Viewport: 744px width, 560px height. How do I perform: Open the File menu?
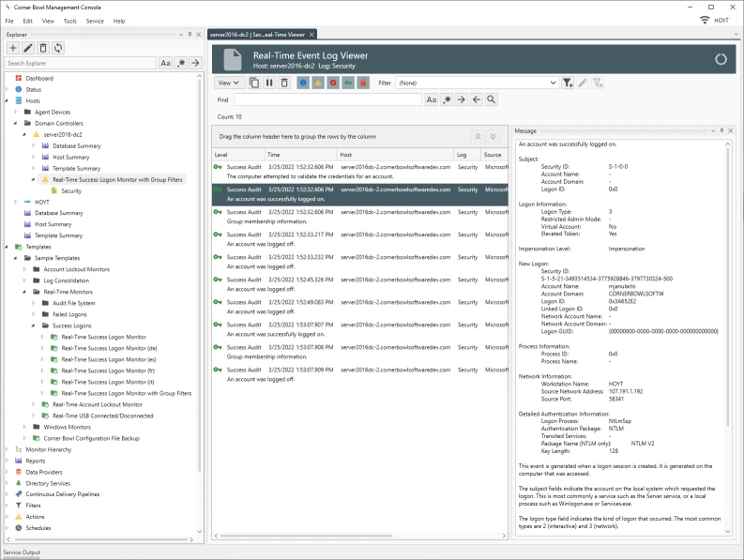(9, 21)
